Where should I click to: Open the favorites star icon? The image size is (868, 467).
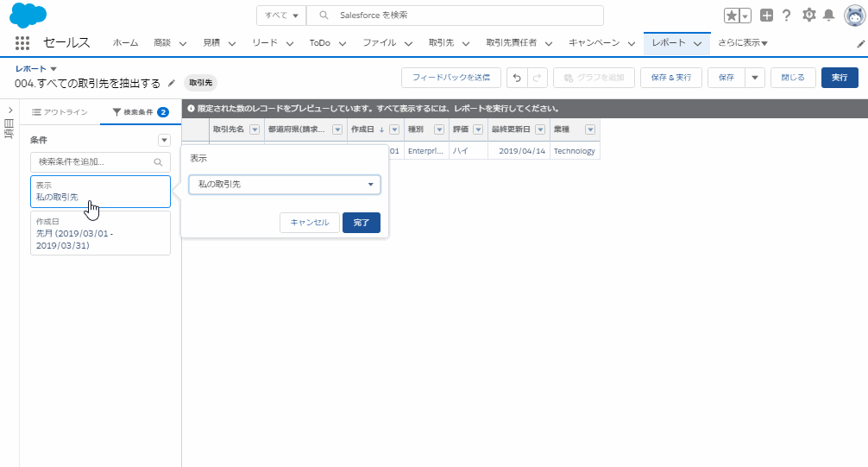[732, 16]
